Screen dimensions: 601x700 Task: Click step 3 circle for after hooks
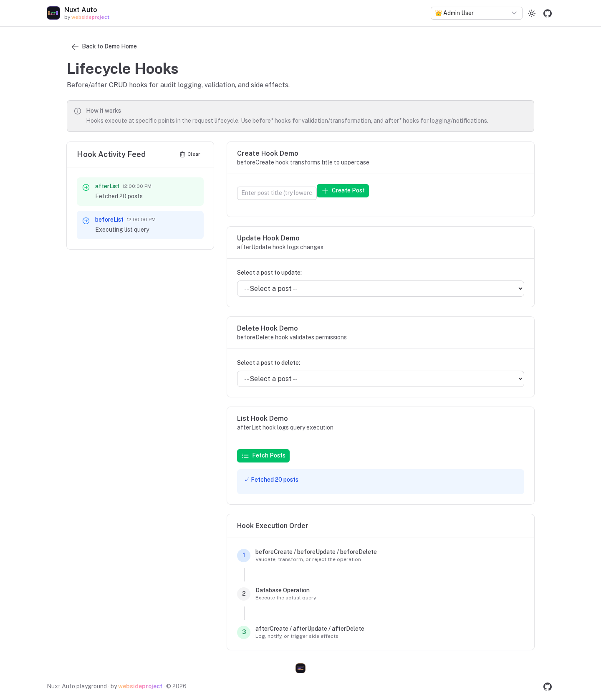pos(244,632)
